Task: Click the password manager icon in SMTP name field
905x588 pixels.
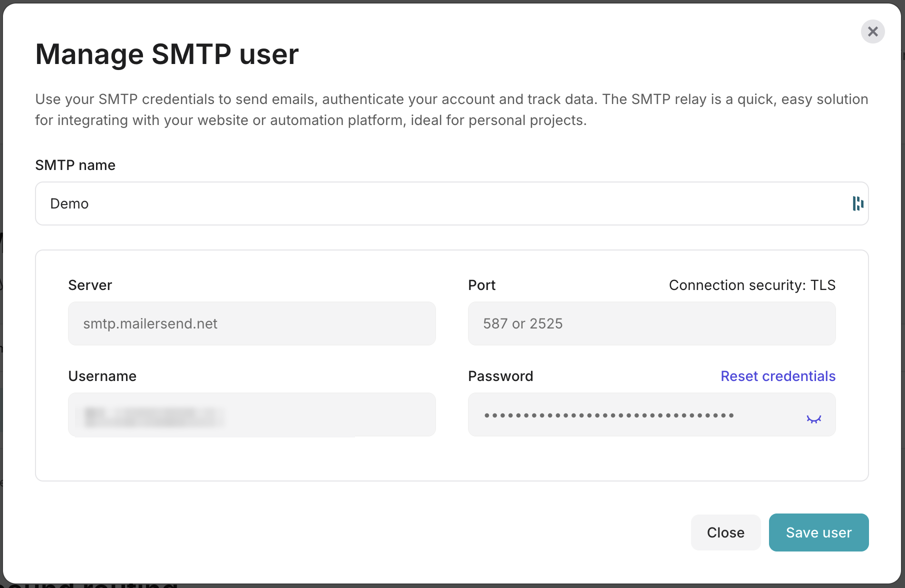Action: pos(857,203)
